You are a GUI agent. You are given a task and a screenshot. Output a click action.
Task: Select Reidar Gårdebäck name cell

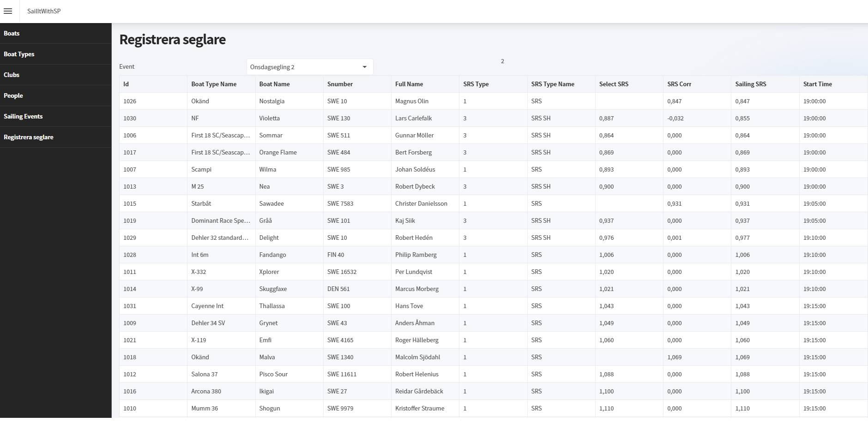(425, 391)
